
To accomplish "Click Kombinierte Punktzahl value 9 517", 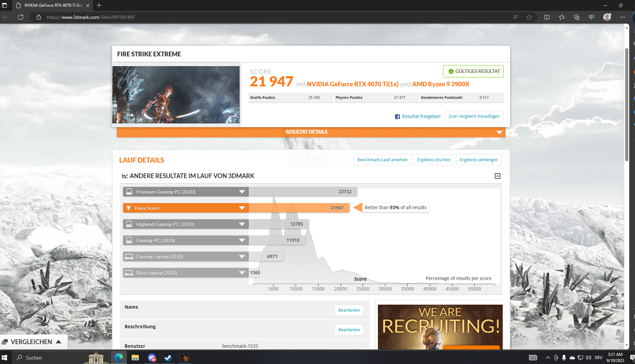I will point(484,97).
